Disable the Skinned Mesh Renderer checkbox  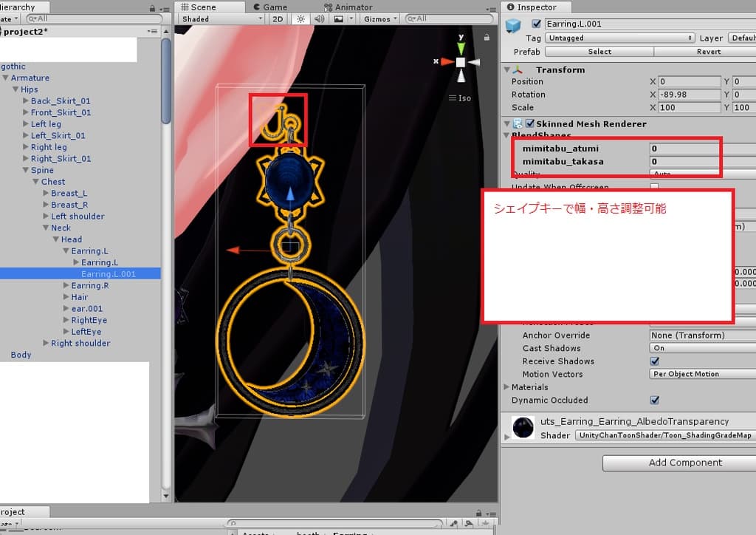pos(530,124)
